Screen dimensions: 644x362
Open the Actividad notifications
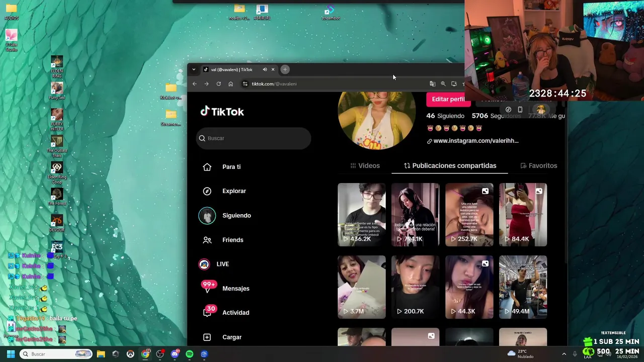[235, 313]
